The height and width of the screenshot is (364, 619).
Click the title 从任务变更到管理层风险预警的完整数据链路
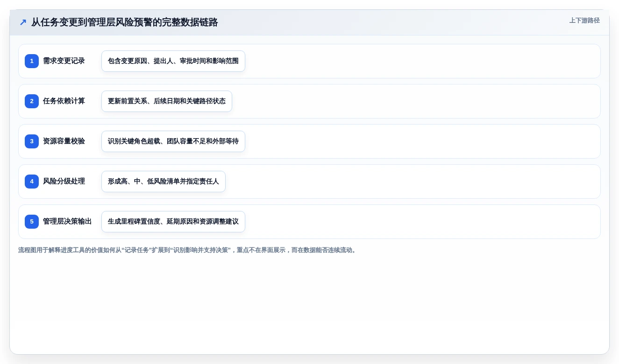pyautogui.click(x=125, y=22)
